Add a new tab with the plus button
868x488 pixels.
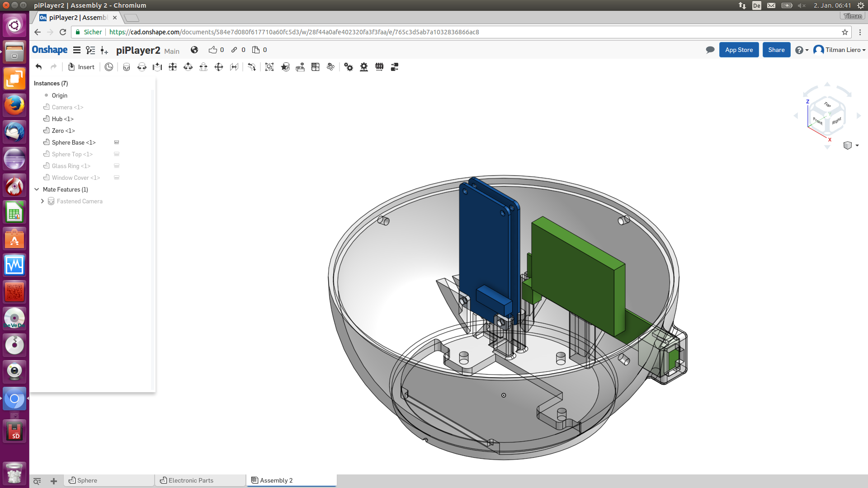point(54,481)
